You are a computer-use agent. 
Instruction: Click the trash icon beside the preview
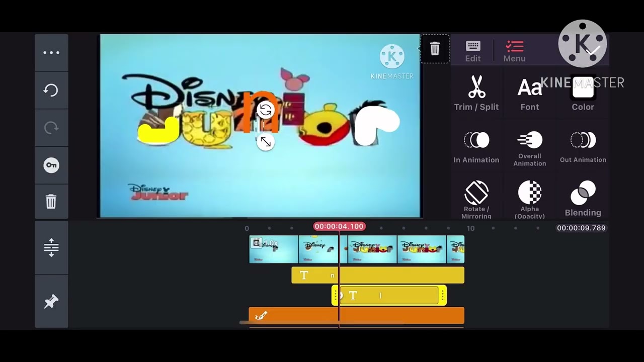click(435, 49)
